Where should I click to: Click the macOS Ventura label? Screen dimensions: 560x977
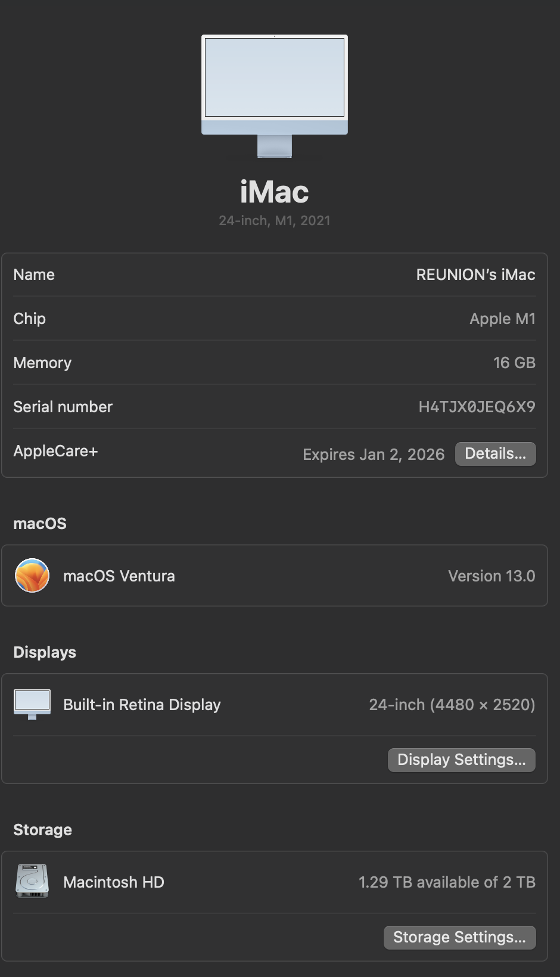[119, 576]
